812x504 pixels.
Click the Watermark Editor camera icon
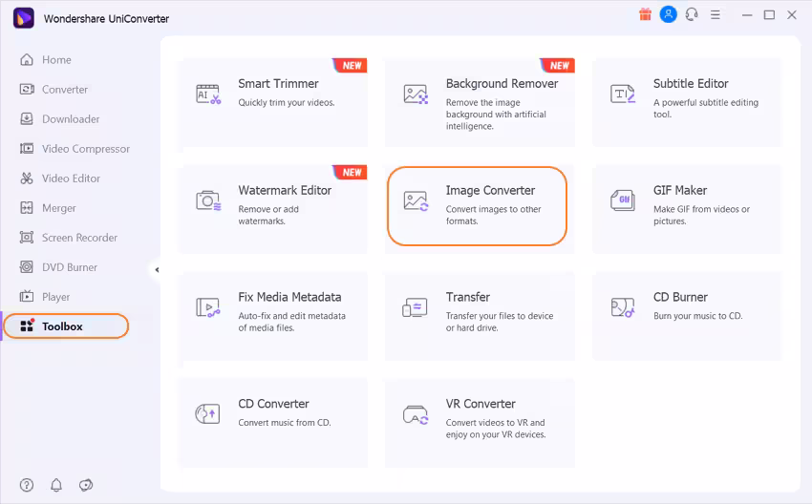(x=208, y=200)
